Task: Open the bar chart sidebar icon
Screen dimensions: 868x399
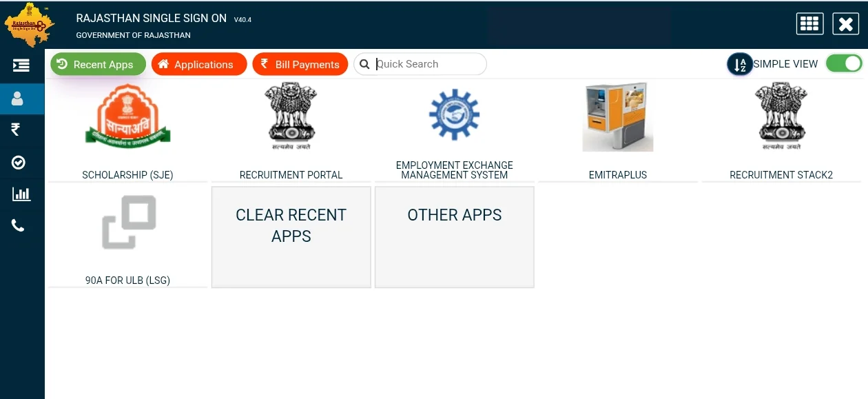Action: click(x=21, y=194)
